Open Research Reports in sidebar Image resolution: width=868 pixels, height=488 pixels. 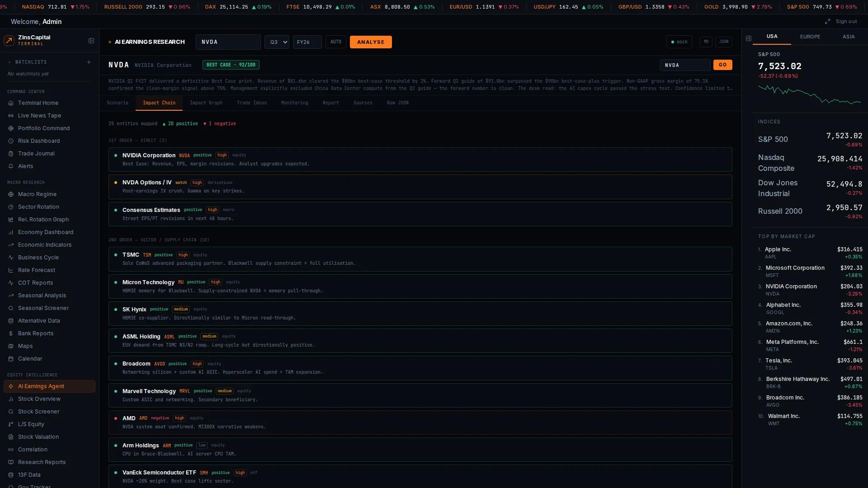click(49, 462)
